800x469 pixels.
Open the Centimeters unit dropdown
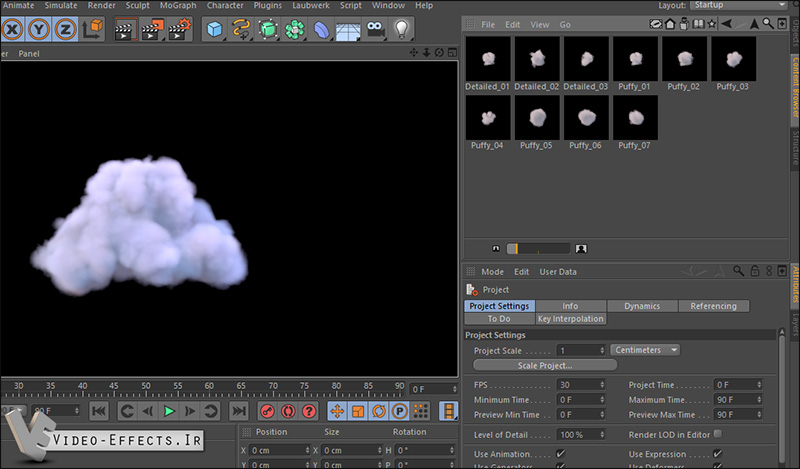coord(645,350)
